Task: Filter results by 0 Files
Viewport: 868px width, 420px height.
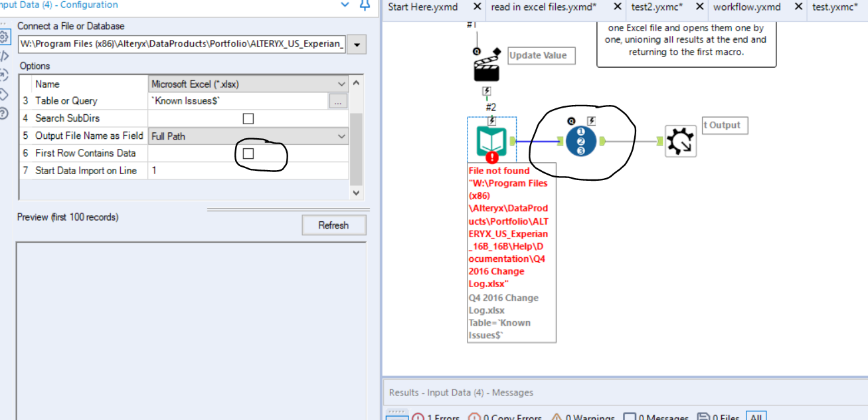Action: pyautogui.click(x=718, y=418)
